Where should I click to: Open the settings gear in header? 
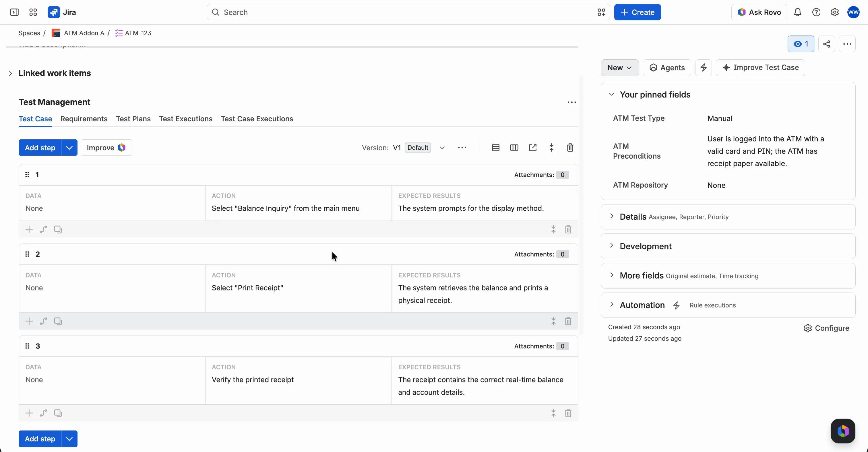coord(835,12)
